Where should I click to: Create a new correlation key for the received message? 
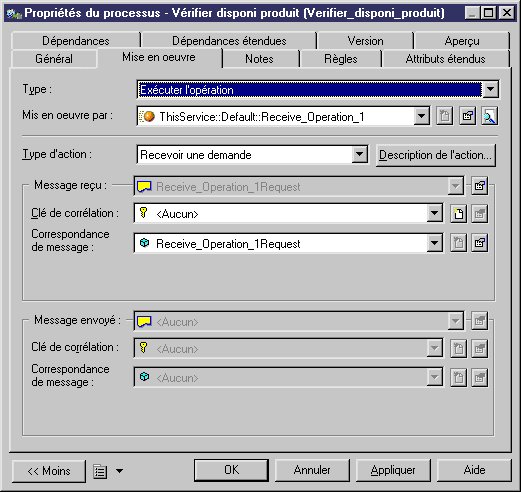point(459,214)
